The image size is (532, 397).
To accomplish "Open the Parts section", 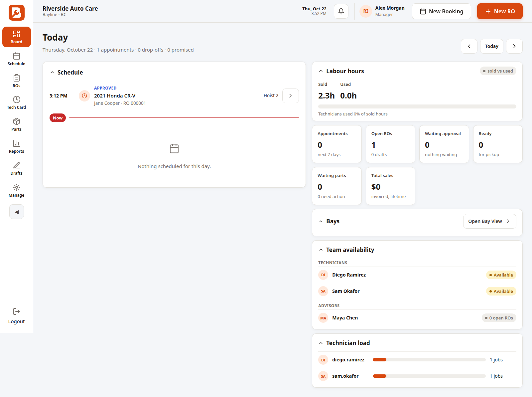I will click(16, 124).
